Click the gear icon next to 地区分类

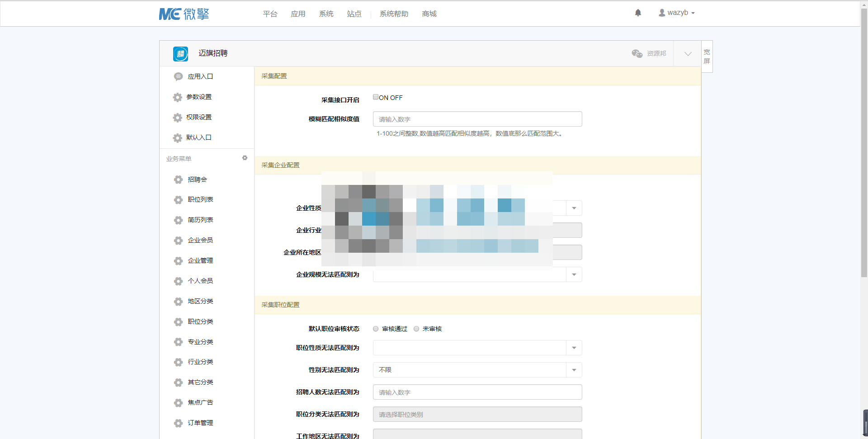point(178,302)
